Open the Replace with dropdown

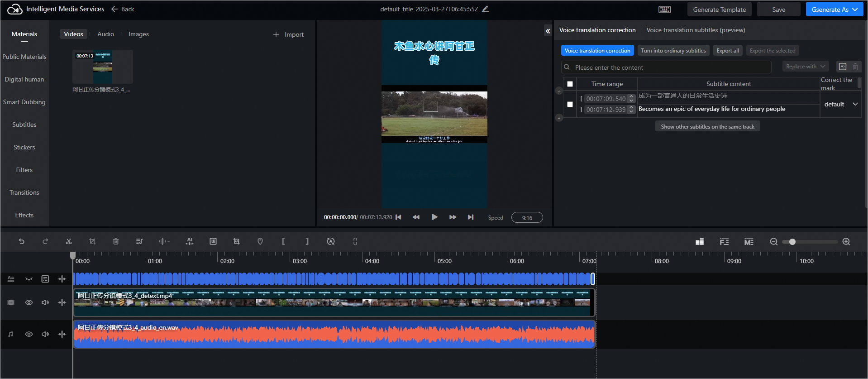coord(806,67)
